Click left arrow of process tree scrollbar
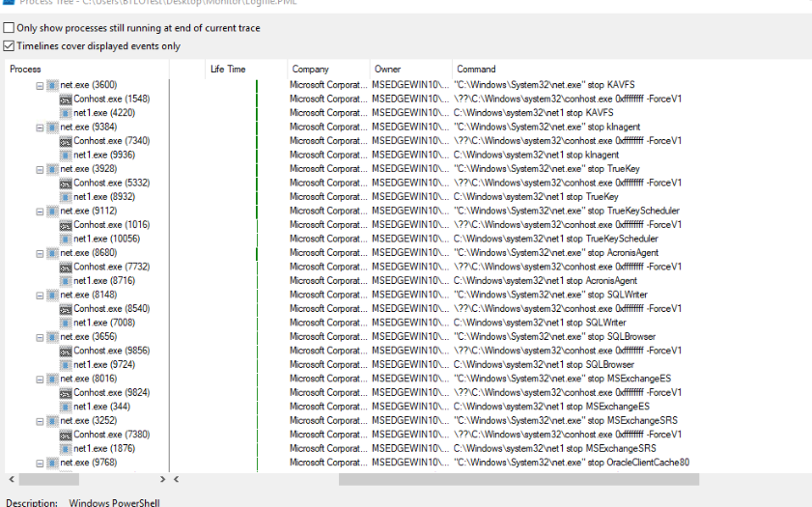This screenshot has width=812, height=507. click(x=12, y=480)
